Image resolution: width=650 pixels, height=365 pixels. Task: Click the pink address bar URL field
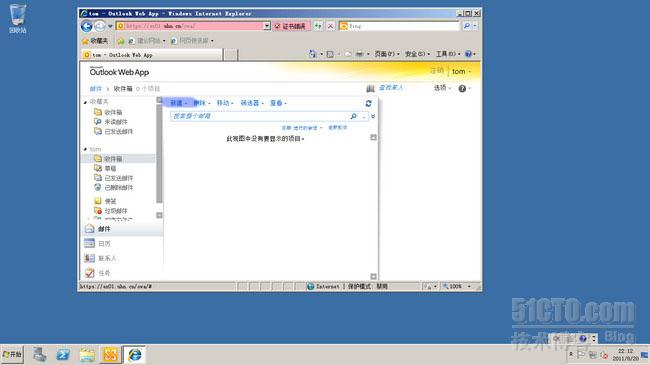pos(190,26)
